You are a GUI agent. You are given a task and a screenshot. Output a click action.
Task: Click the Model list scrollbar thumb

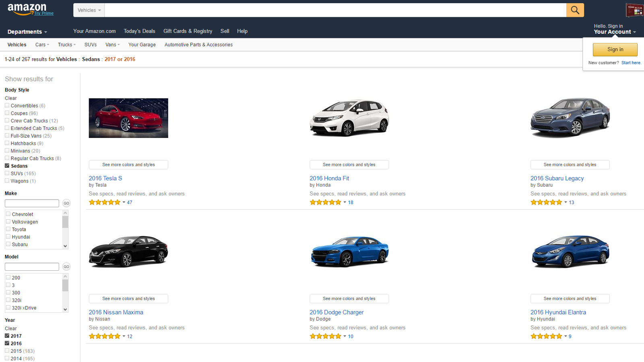click(x=65, y=285)
